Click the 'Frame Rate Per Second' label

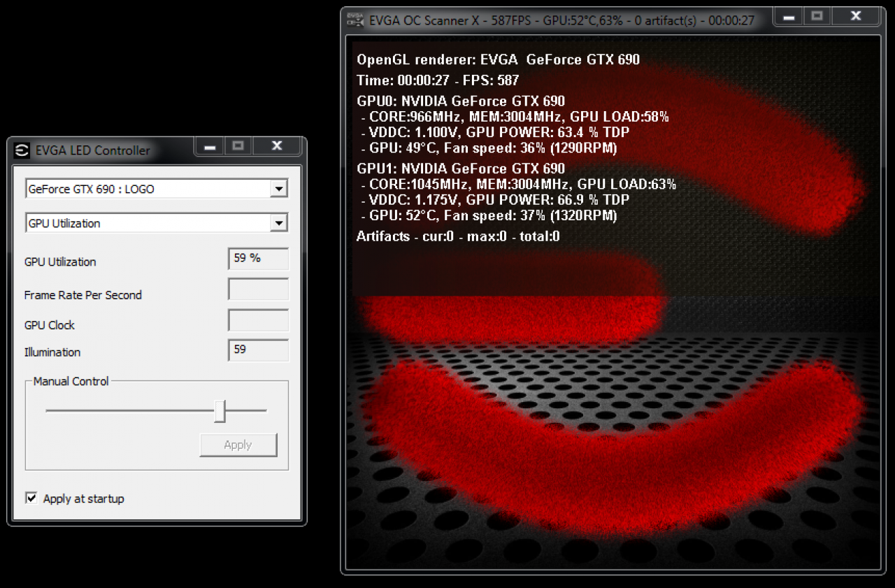pos(83,295)
